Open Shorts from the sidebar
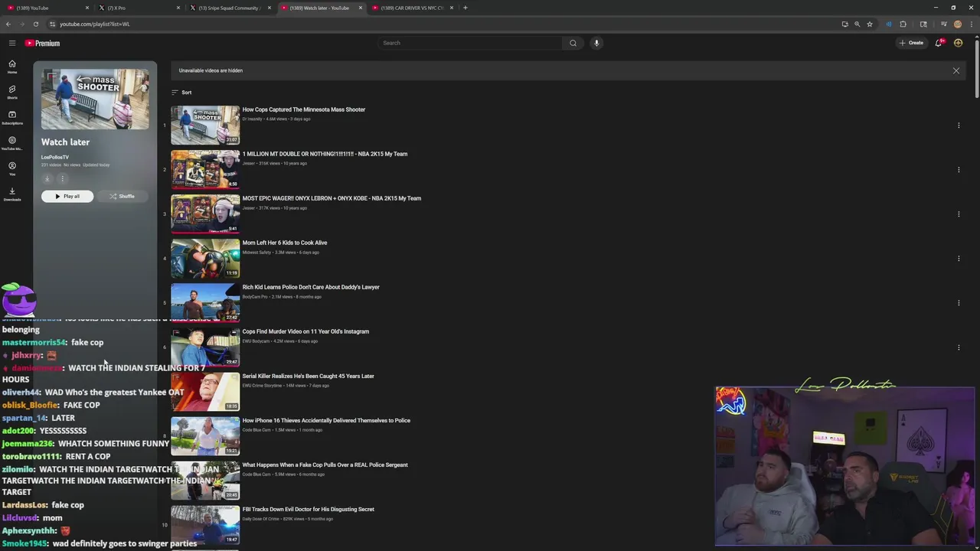This screenshot has width=980, height=551. coord(12,92)
